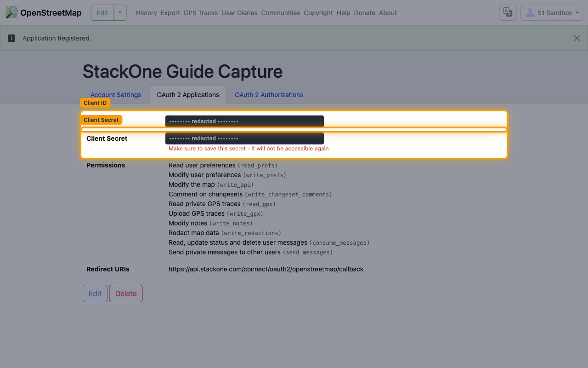Dismiss the Application Registered notice
588x368 pixels.
(577, 38)
